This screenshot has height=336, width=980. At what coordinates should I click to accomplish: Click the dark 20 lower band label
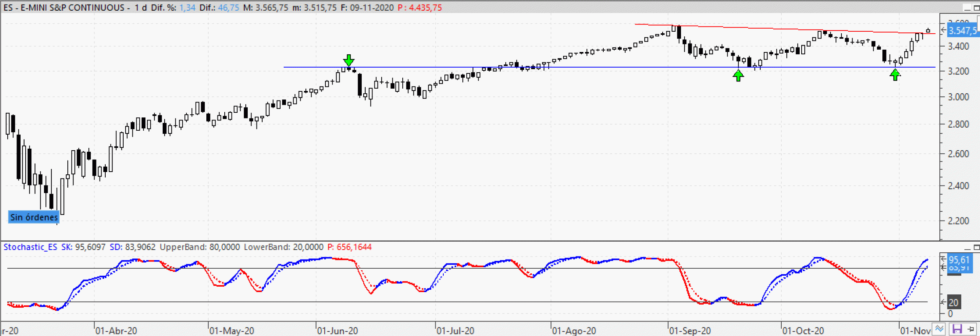pyautogui.click(x=953, y=302)
